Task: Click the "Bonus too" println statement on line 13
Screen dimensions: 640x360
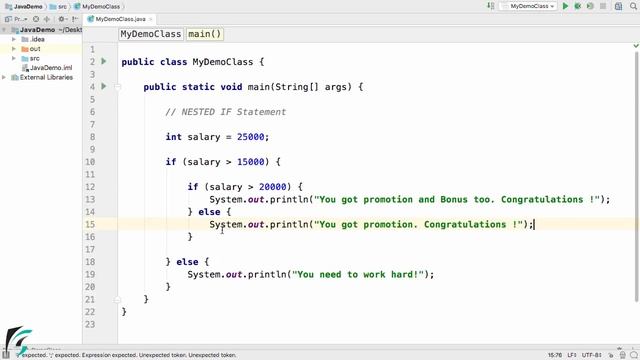Action: click(409, 199)
